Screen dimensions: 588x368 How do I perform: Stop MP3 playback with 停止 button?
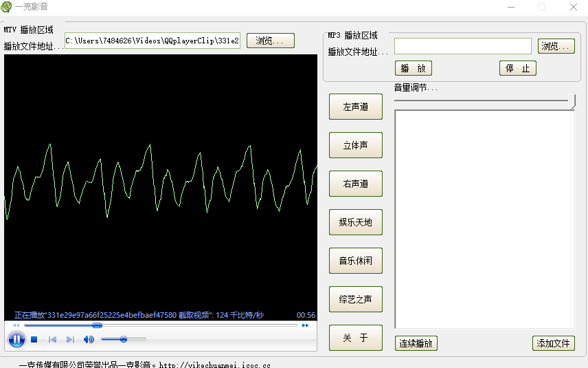coord(517,68)
